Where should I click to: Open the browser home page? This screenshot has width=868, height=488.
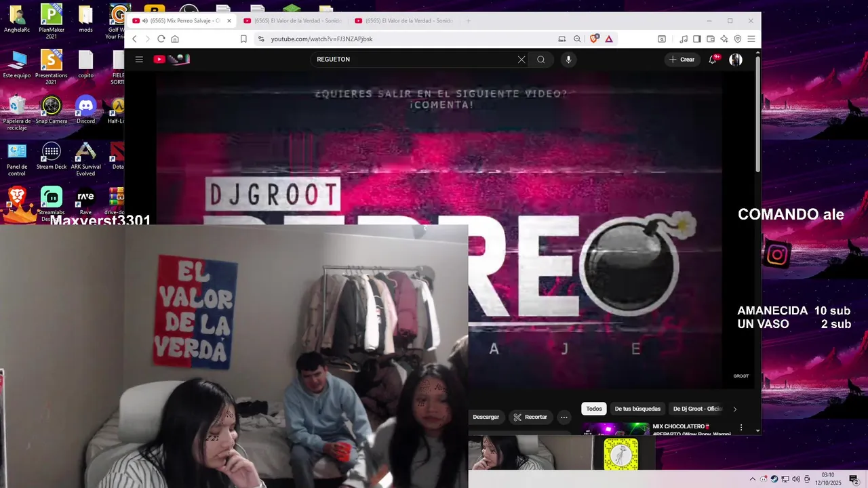[175, 39]
